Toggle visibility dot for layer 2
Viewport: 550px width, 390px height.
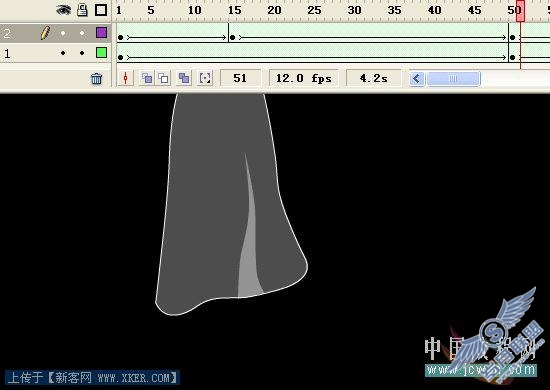tap(63, 33)
